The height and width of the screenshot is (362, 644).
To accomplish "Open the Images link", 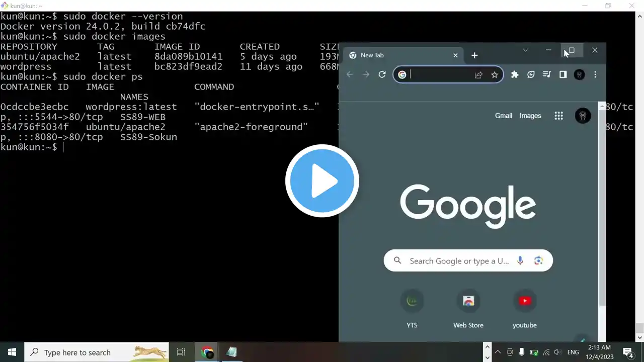I will click(x=530, y=116).
